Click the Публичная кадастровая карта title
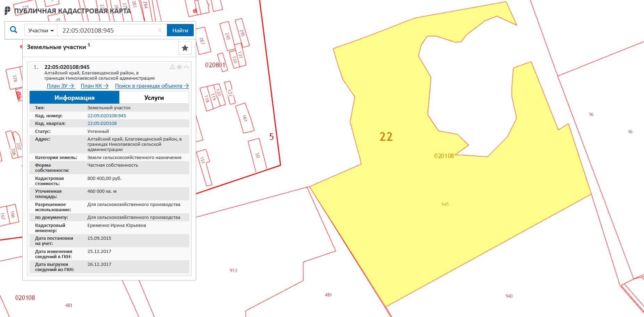The height and width of the screenshot is (317, 644). click(72, 11)
